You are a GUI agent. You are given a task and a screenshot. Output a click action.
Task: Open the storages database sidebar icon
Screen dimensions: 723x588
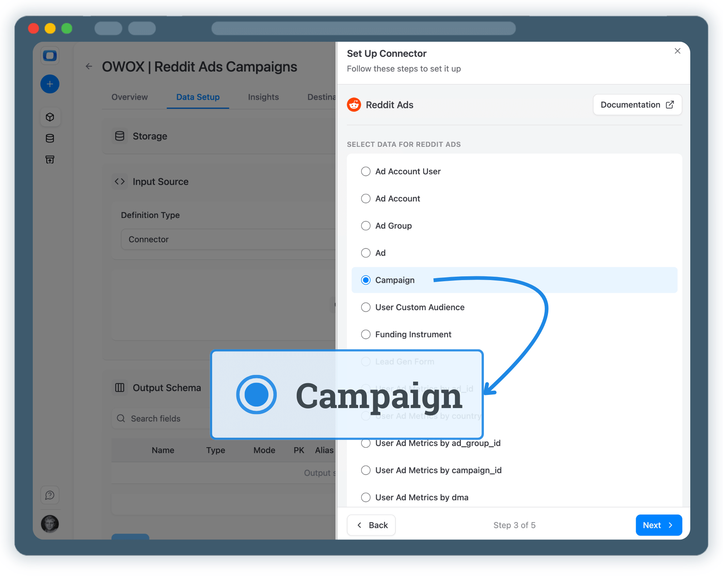click(x=50, y=139)
